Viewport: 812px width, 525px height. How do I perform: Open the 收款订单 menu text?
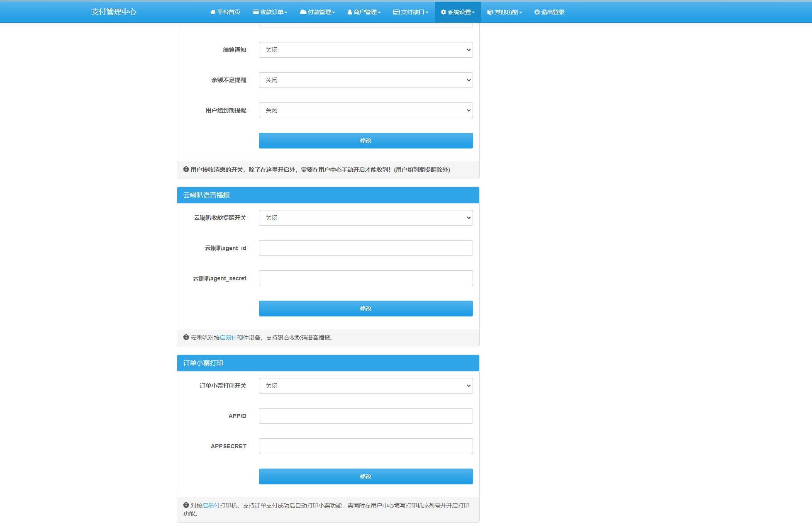pyautogui.click(x=272, y=12)
